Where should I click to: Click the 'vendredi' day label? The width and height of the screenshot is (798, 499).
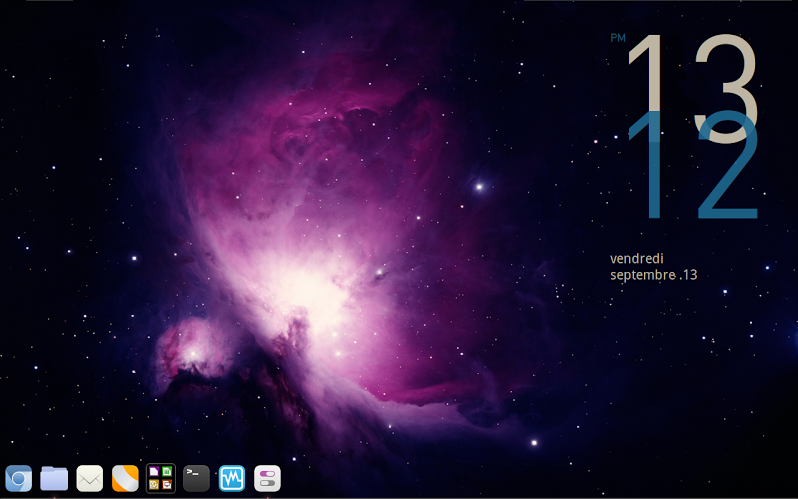(x=637, y=259)
